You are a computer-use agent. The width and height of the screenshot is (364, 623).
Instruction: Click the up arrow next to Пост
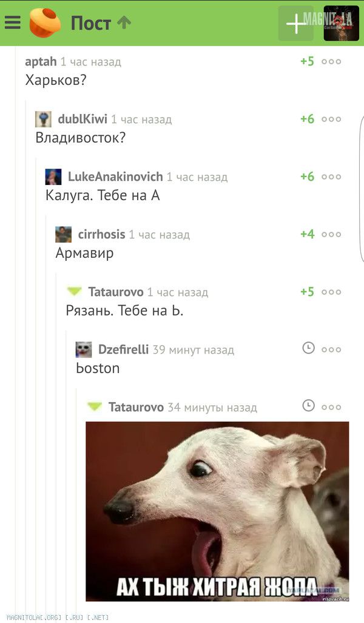tap(124, 22)
